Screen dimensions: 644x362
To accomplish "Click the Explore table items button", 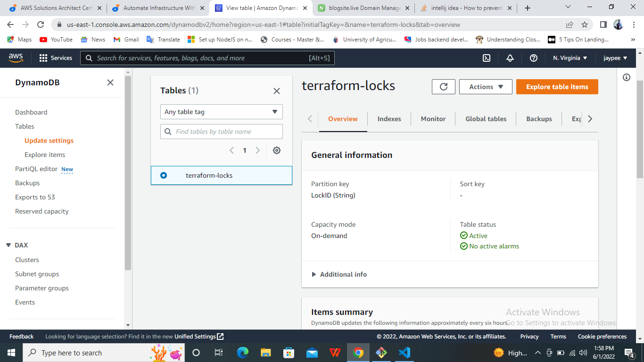I will tap(557, 86).
